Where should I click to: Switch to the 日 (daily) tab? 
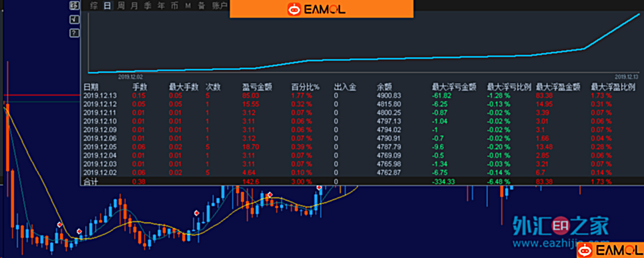(x=107, y=6)
